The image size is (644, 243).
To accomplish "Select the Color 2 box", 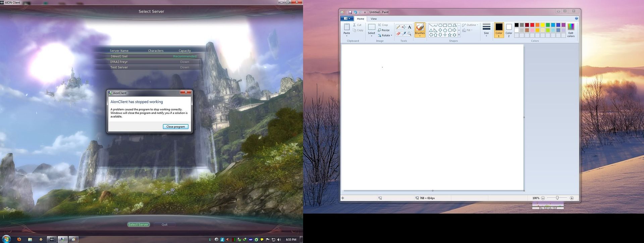I will coord(509,30).
